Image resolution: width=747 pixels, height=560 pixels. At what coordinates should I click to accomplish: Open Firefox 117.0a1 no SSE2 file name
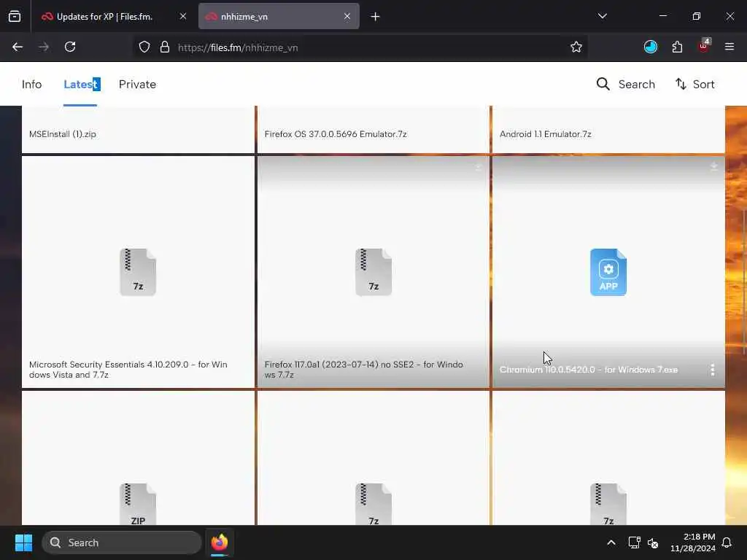pyautogui.click(x=363, y=370)
